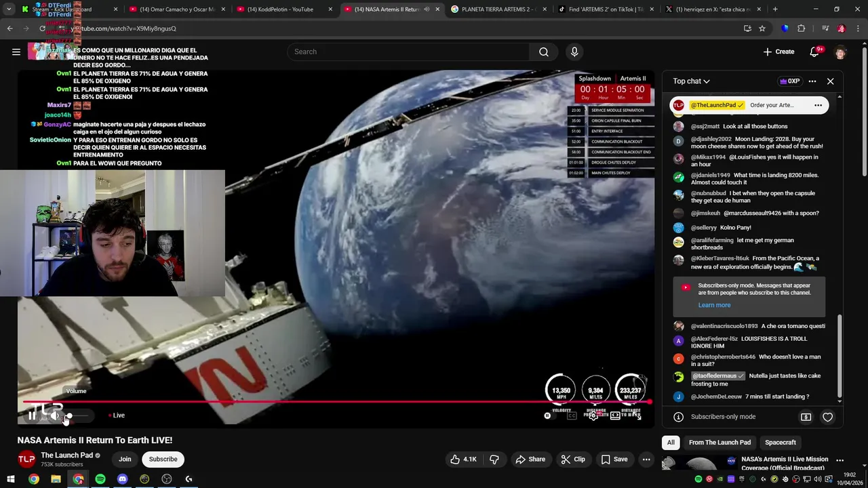Open Windows Start menu
This screenshot has height=488, width=868.
coord(11,479)
